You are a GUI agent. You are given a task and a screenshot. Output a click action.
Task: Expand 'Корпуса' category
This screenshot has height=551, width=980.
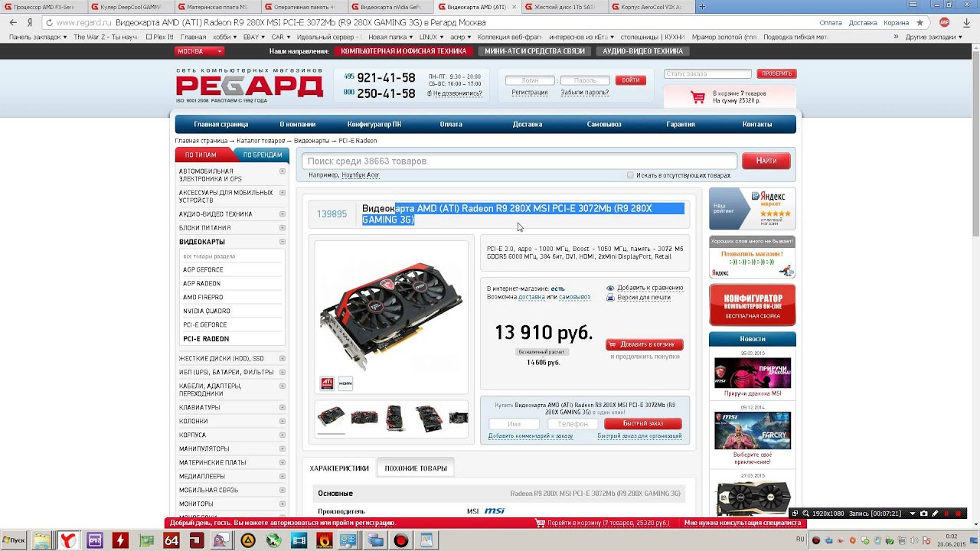pos(283,435)
